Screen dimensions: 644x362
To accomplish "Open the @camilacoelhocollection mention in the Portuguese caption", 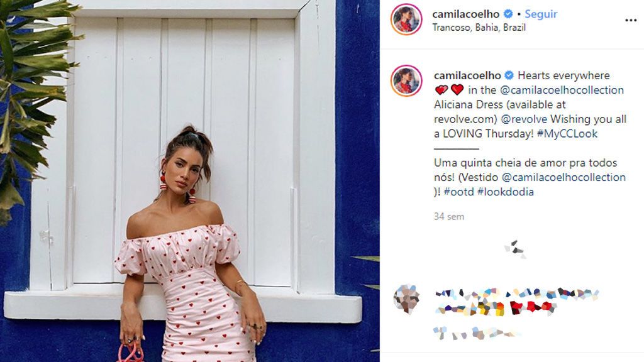I will [564, 177].
